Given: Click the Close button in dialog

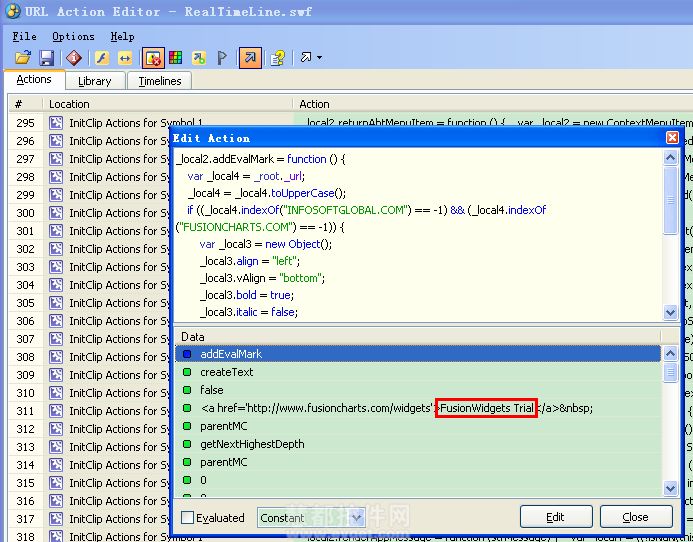Looking at the screenshot, I should pos(636,517).
